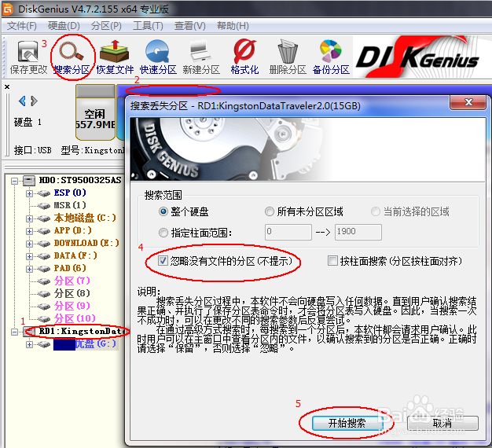
Task: Click the drive icon beside DOWNLOAD(E:)
Action: point(43,244)
